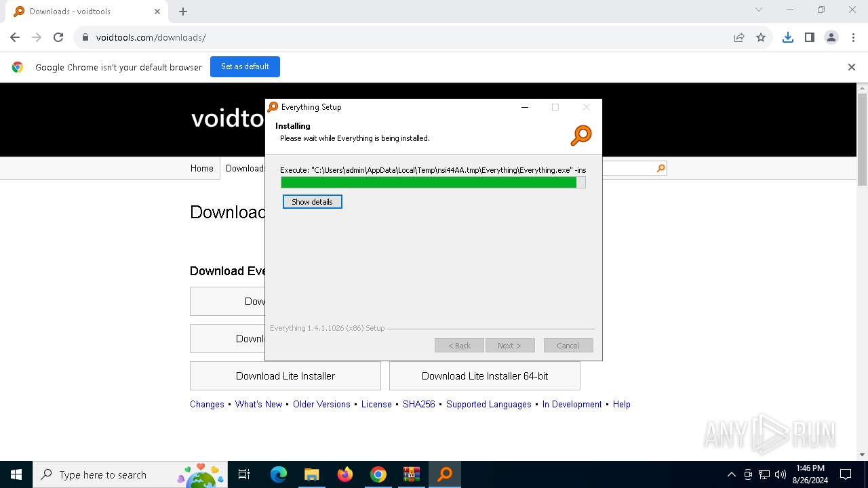
Task: Open volume control in system tray
Action: 781,474
